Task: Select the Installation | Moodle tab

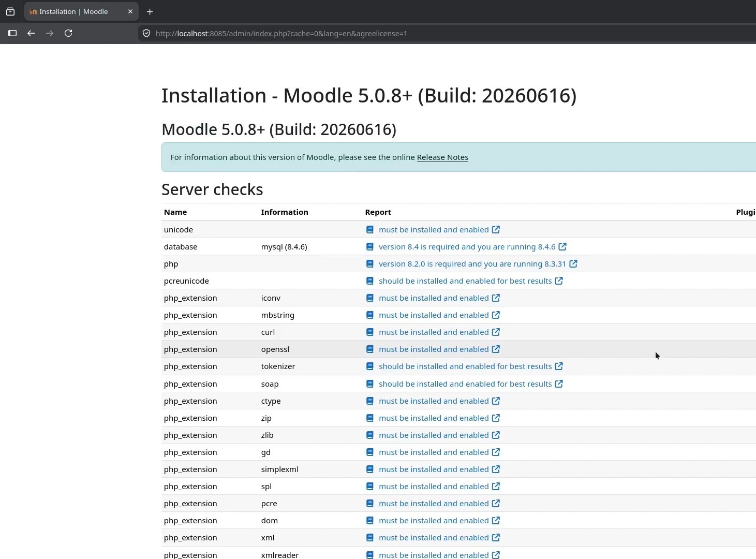Action: pos(80,11)
